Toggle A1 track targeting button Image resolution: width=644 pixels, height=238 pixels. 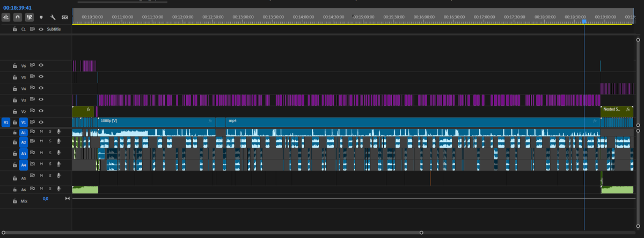pos(23,132)
